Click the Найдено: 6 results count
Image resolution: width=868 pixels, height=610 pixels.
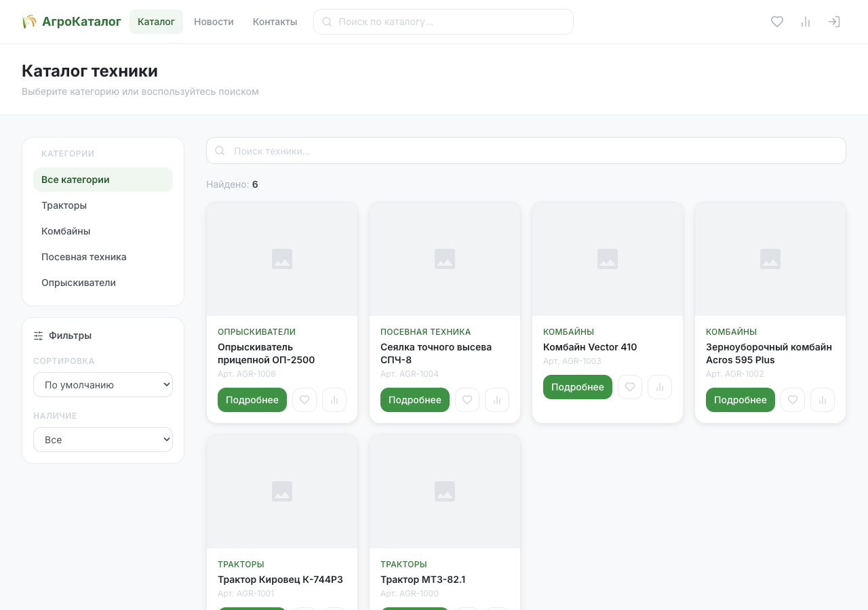click(232, 184)
